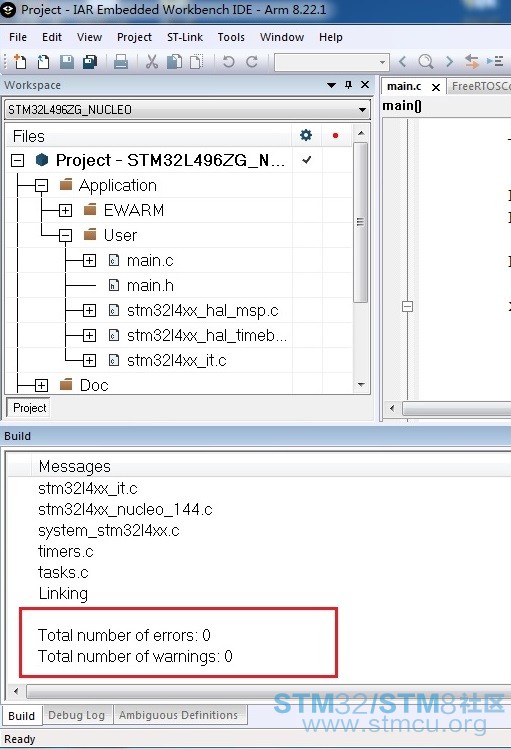Click the gear icon in Files header
511x749 pixels.
tap(306, 136)
